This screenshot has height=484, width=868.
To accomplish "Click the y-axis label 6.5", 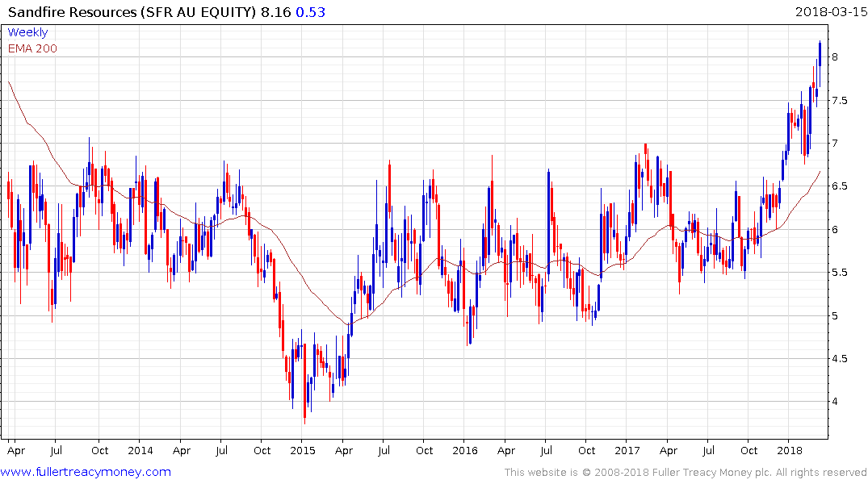I will pyautogui.click(x=839, y=186).
